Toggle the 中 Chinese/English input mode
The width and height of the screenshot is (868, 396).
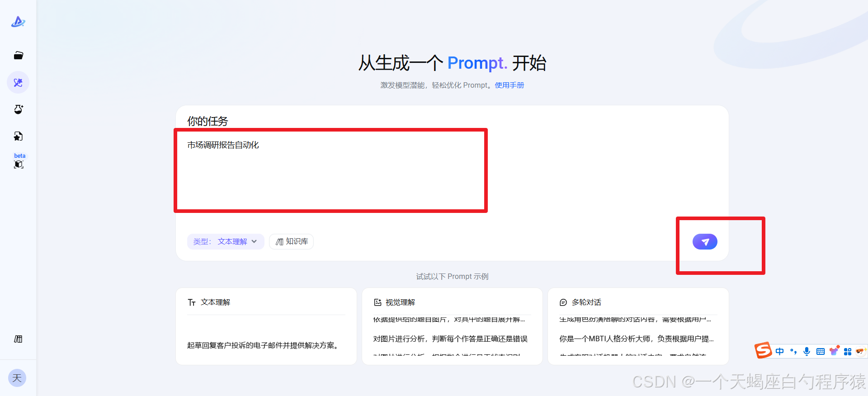point(780,351)
